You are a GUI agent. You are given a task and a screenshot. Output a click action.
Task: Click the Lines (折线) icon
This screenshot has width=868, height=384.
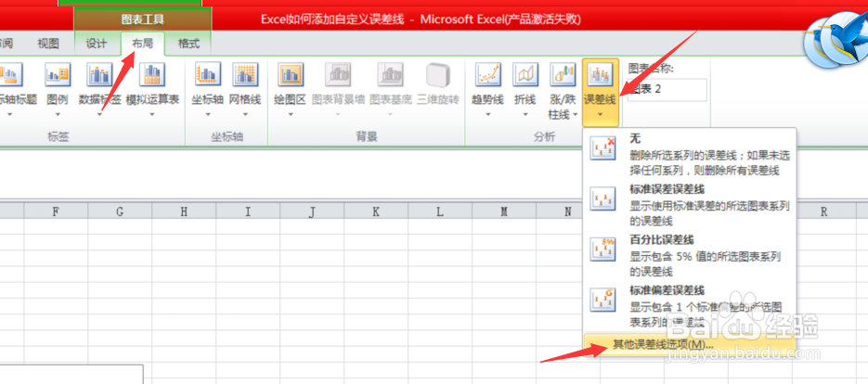(x=525, y=74)
